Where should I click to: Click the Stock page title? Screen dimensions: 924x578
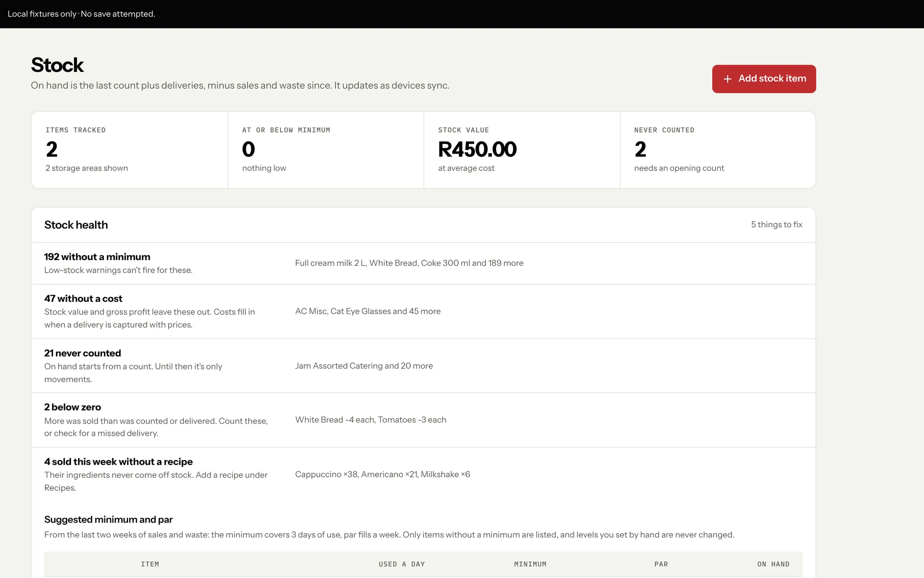click(x=57, y=65)
